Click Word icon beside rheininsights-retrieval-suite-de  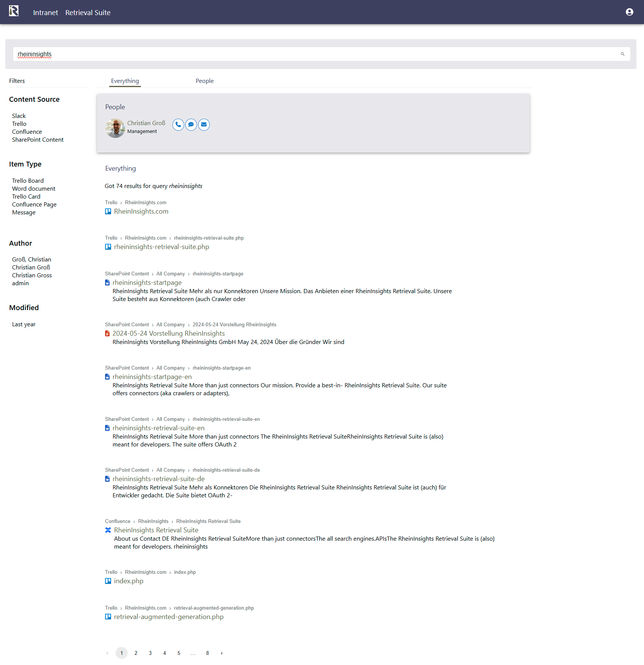(107, 479)
